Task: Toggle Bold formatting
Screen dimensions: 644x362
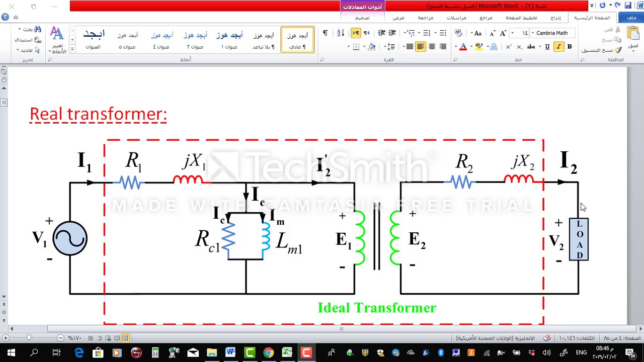Action: [x=570, y=47]
